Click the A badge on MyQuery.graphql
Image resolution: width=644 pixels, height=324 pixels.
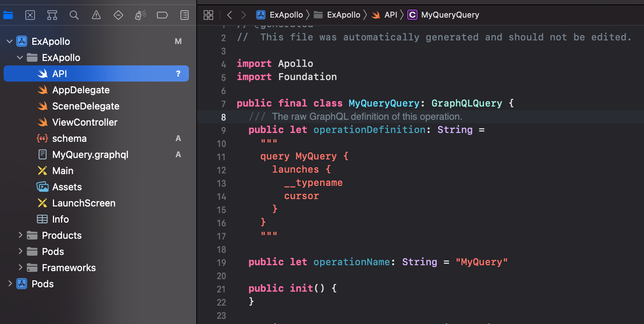pyautogui.click(x=178, y=155)
